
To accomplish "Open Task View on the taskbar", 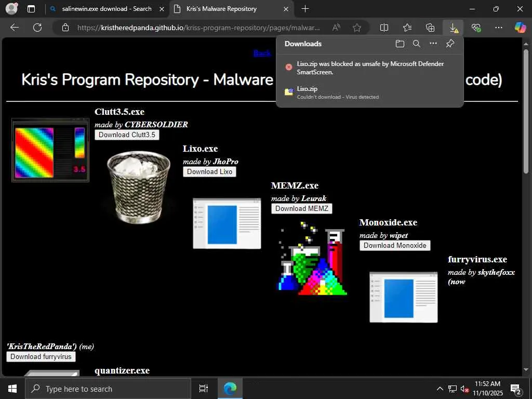I will click(203, 389).
